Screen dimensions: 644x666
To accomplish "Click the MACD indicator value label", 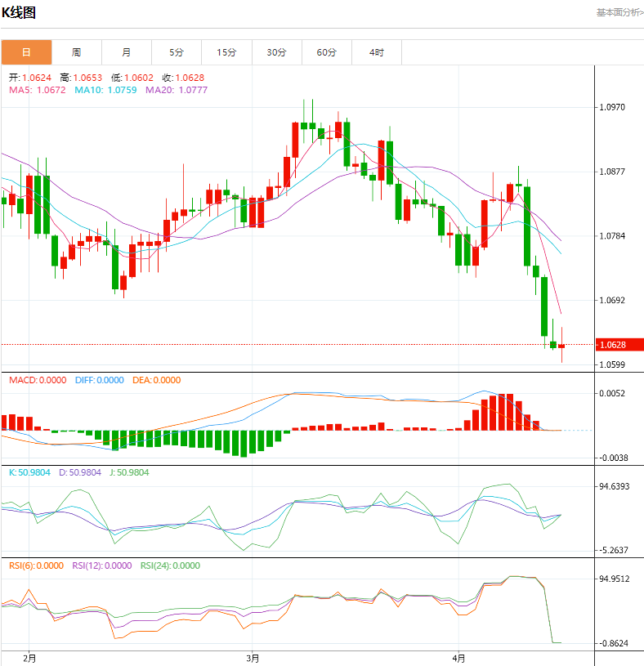I will pos(38,380).
